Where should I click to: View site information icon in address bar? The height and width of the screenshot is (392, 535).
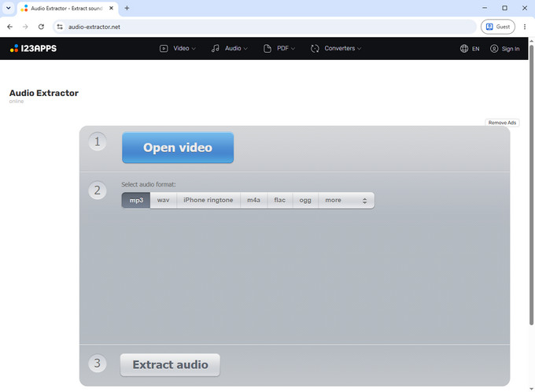coord(60,27)
